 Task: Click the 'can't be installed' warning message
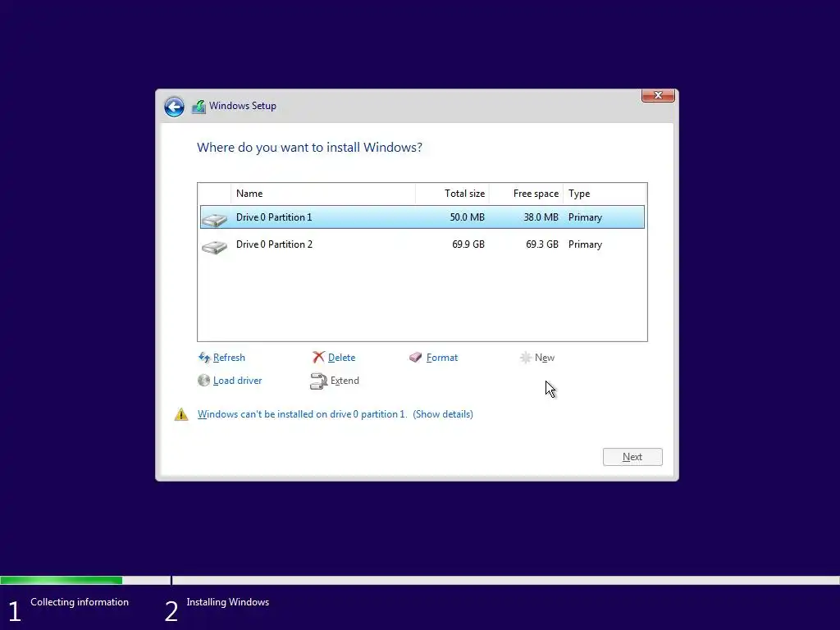(302, 414)
